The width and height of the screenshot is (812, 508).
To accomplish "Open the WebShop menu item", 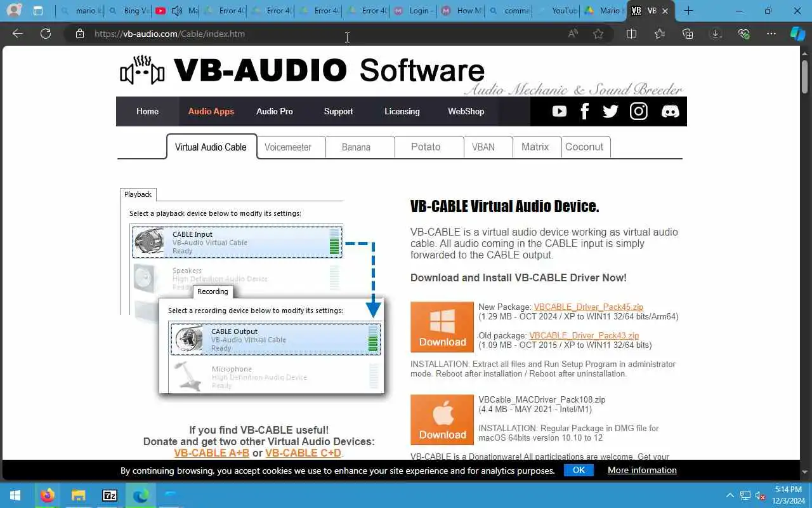I will click(x=466, y=111).
